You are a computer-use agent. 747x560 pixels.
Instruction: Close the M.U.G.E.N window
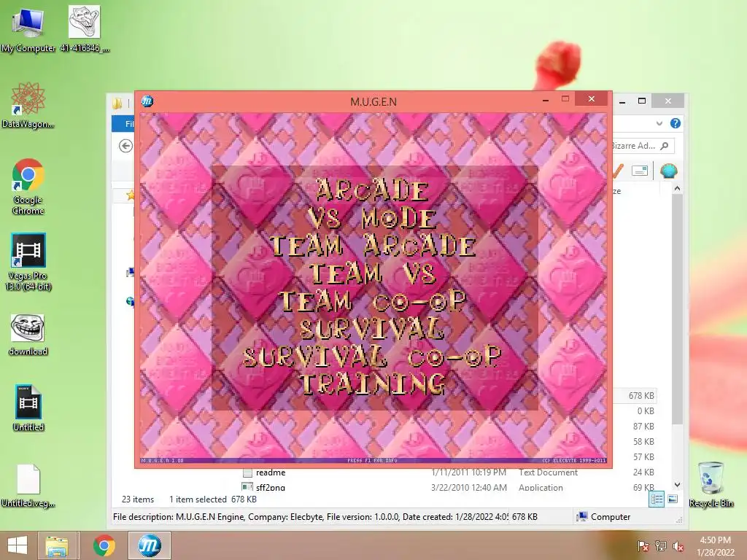(x=591, y=98)
